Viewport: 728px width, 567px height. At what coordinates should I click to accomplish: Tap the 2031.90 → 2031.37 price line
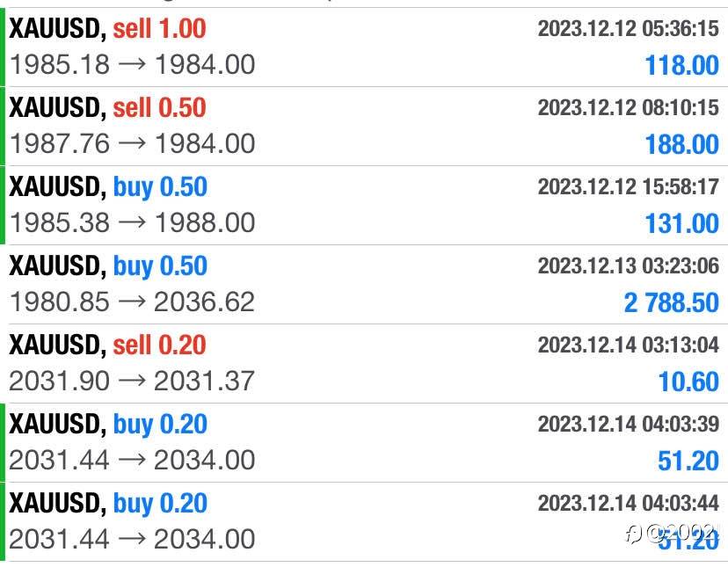click(x=132, y=381)
